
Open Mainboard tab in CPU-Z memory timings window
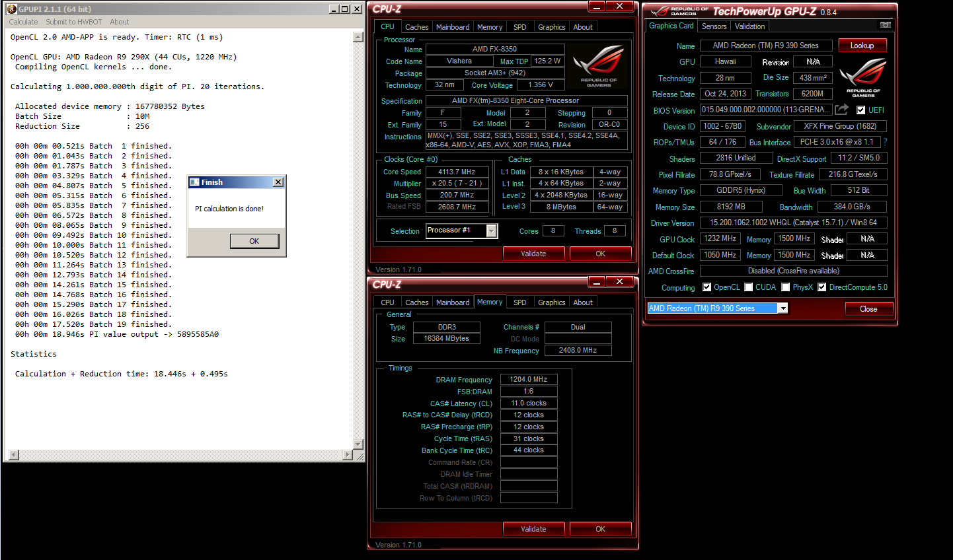pos(453,302)
